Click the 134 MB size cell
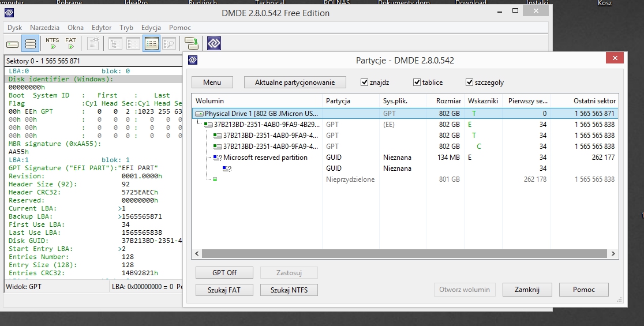This screenshot has height=326, width=644. pyautogui.click(x=448, y=158)
